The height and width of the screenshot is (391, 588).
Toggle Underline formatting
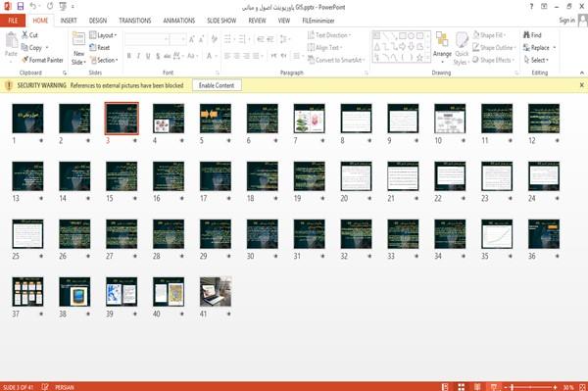[148, 56]
